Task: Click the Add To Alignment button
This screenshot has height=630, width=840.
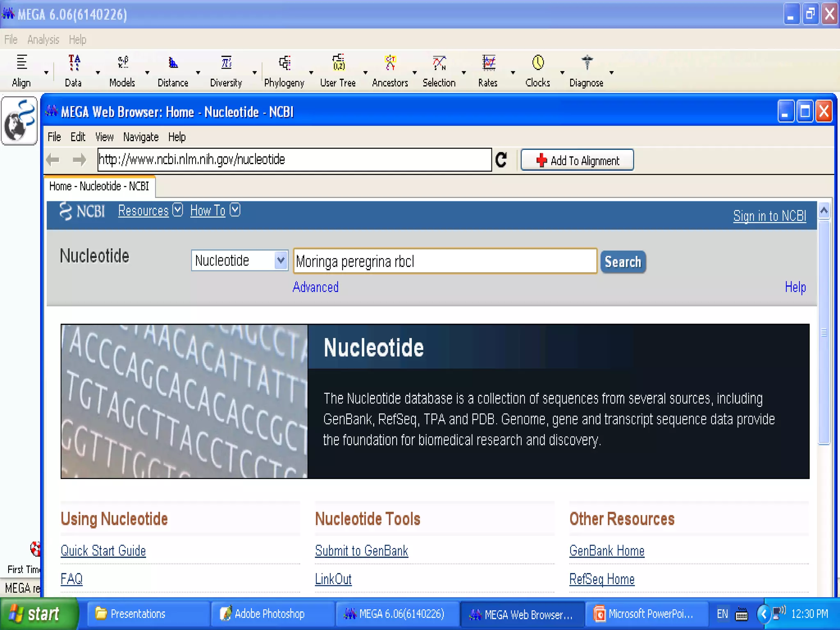Action: tap(577, 160)
